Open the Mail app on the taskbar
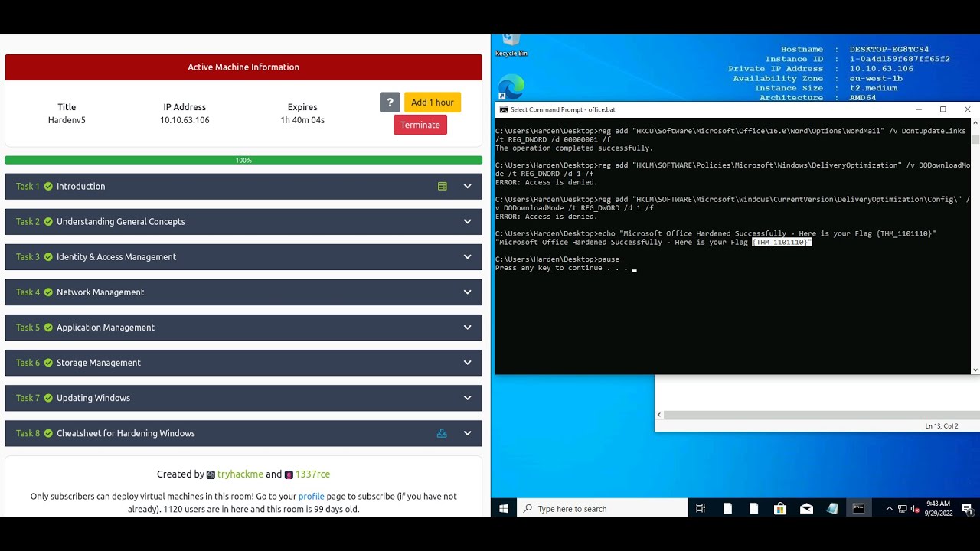 (x=806, y=508)
